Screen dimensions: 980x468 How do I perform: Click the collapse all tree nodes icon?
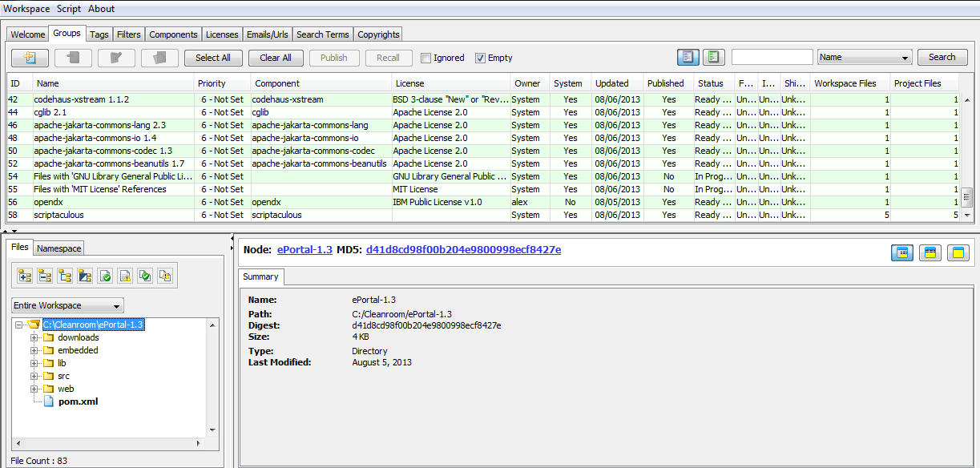coord(45,276)
